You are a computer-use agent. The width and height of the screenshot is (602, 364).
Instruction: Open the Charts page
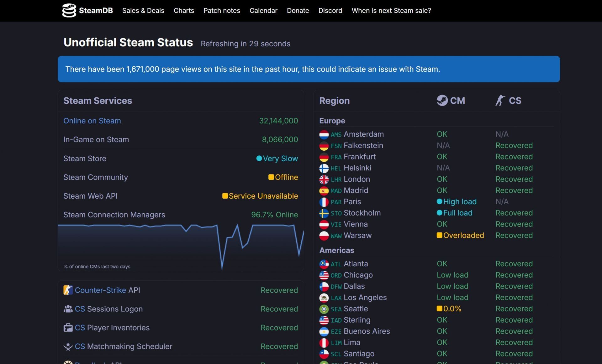coord(184,11)
